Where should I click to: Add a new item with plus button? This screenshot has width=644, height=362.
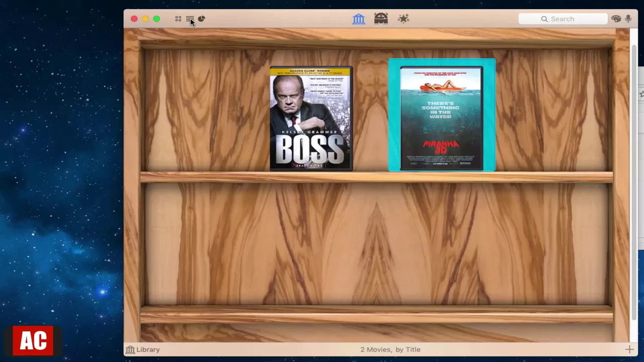pos(629,349)
